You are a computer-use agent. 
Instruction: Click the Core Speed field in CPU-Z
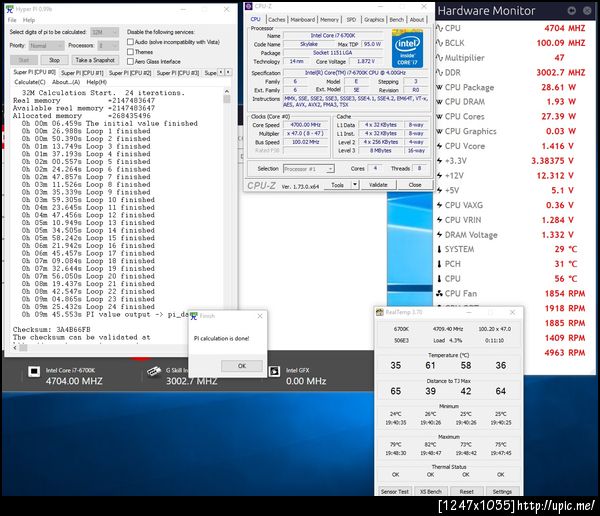click(305, 125)
